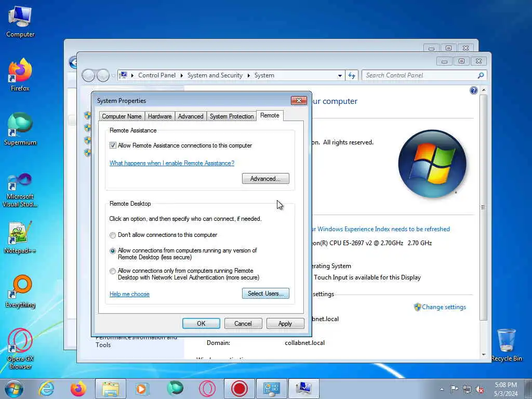Switch to the System Protection tab
This screenshot has width=532, height=399.
coord(231,116)
